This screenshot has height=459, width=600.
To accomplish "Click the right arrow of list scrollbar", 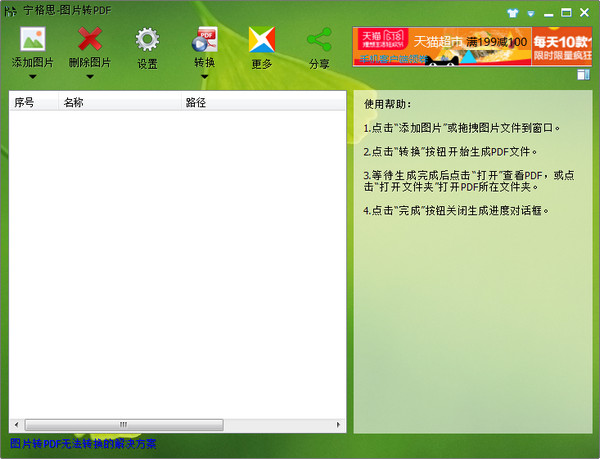I will [x=340, y=424].
